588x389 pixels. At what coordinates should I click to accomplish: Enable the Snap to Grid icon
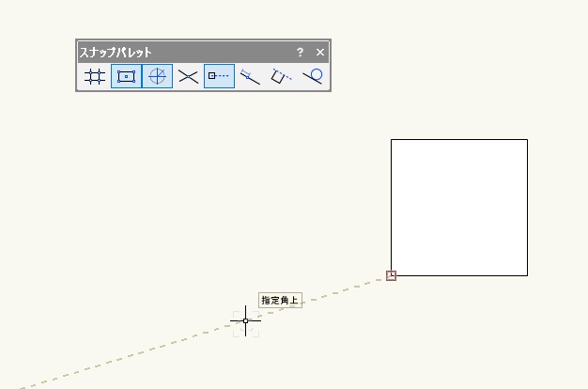(x=95, y=76)
